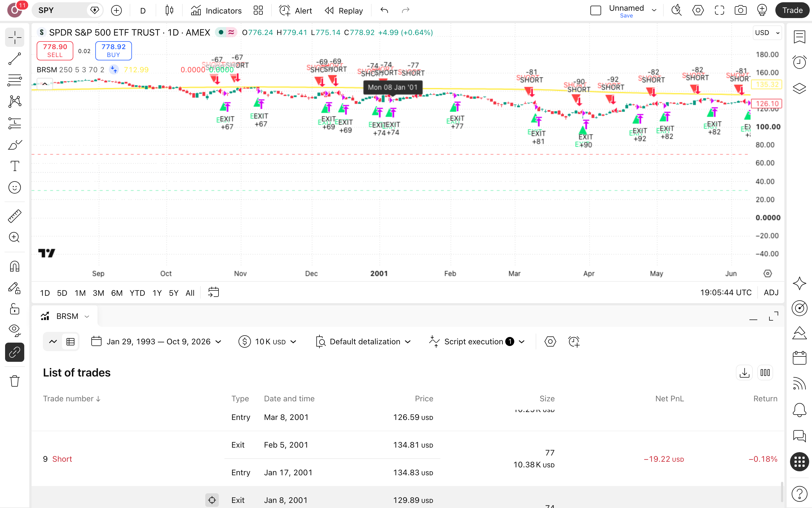This screenshot has width=812, height=508.
Task: Open the backtest date range dropdown
Action: [x=156, y=342]
